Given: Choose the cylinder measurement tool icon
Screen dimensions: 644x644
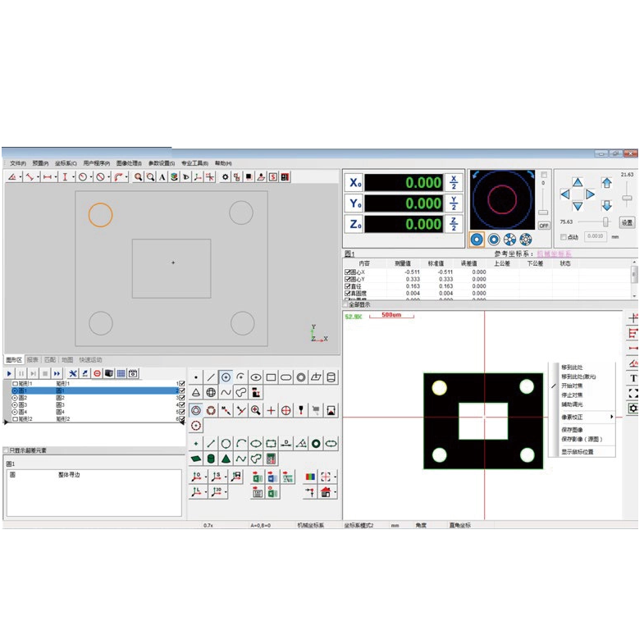Looking at the screenshot, I should [331, 377].
